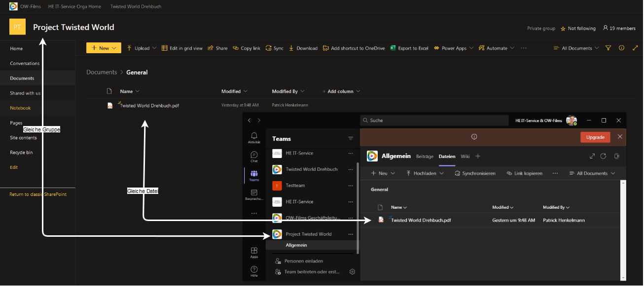This screenshot has height=286, width=644.
Task: Click the Sync icon in SharePoint toolbar
Action: pos(269,48)
